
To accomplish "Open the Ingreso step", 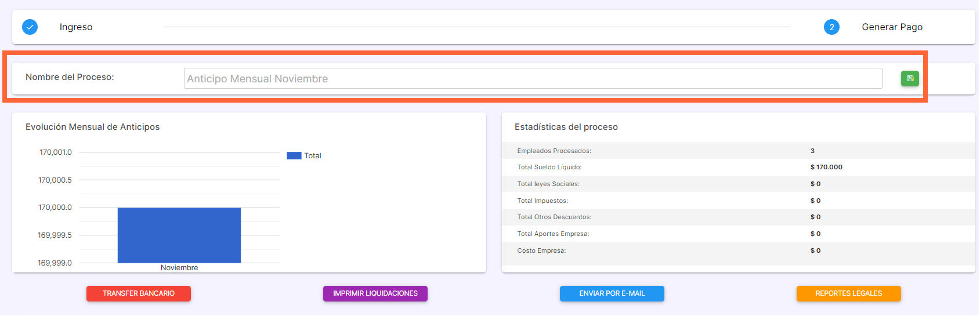I will click(76, 27).
